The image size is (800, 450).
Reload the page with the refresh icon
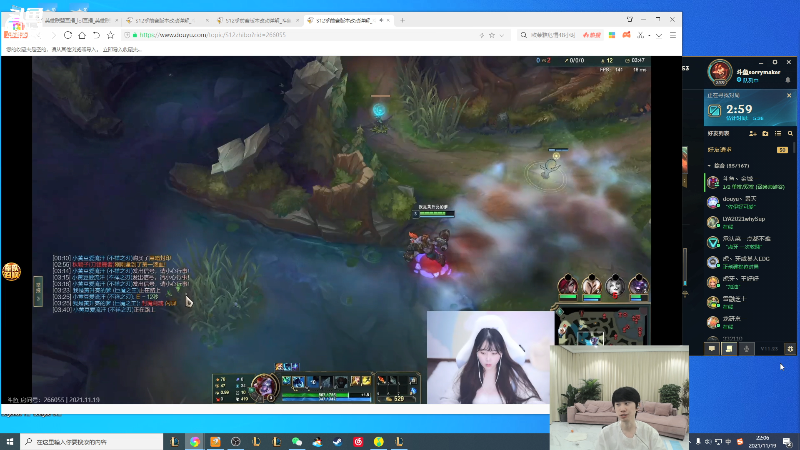tap(68, 35)
